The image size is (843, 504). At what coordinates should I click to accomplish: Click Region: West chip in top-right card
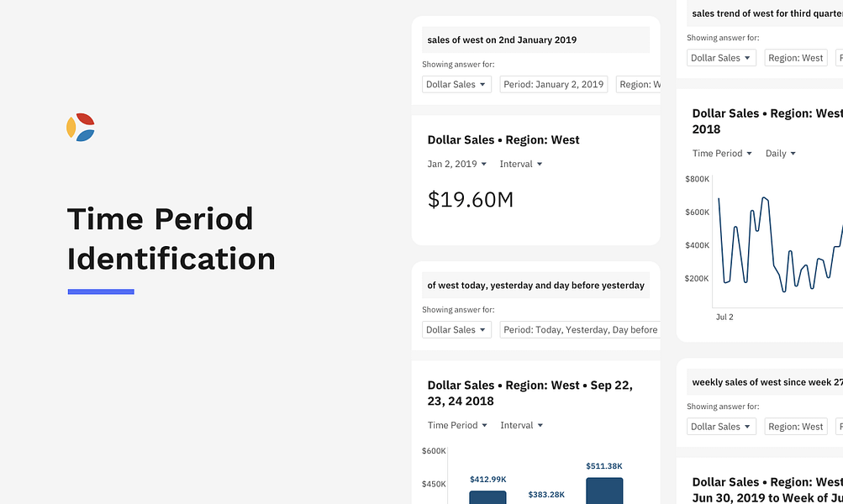[x=796, y=58]
